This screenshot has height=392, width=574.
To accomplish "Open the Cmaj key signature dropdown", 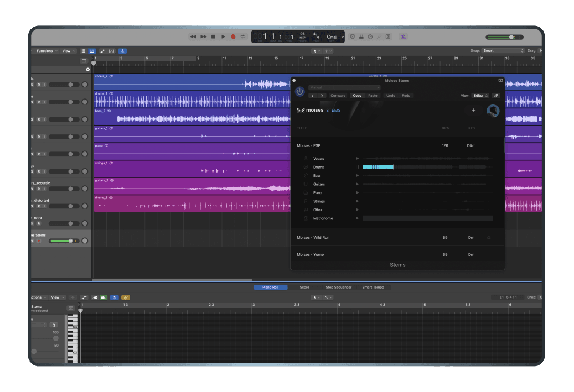I will tap(335, 37).
